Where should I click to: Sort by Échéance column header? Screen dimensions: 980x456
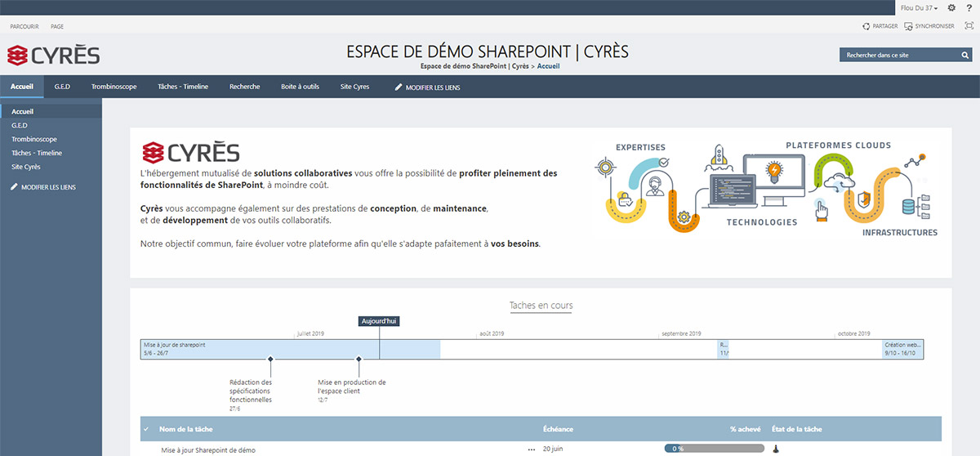pyautogui.click(x=558, y=429)
